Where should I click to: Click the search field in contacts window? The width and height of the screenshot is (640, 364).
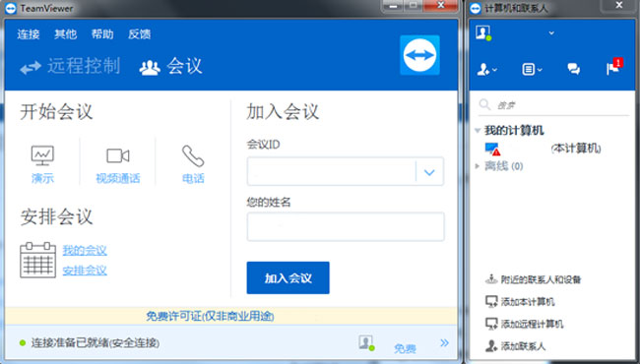pos(553,105)
